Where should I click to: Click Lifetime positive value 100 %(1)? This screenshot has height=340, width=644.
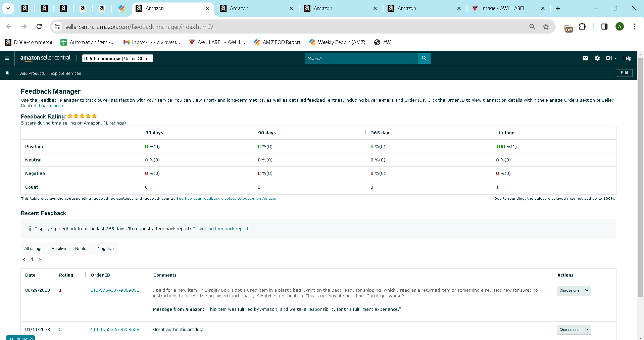point(506,147)
